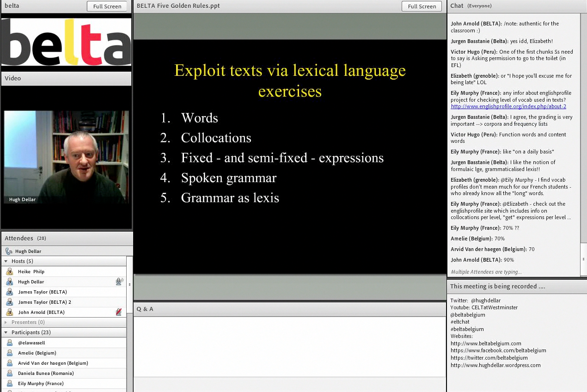The height and width of the screenshot is (392, 587).
Task: Expand the Presenters (0) group
Action: (6, 322)
